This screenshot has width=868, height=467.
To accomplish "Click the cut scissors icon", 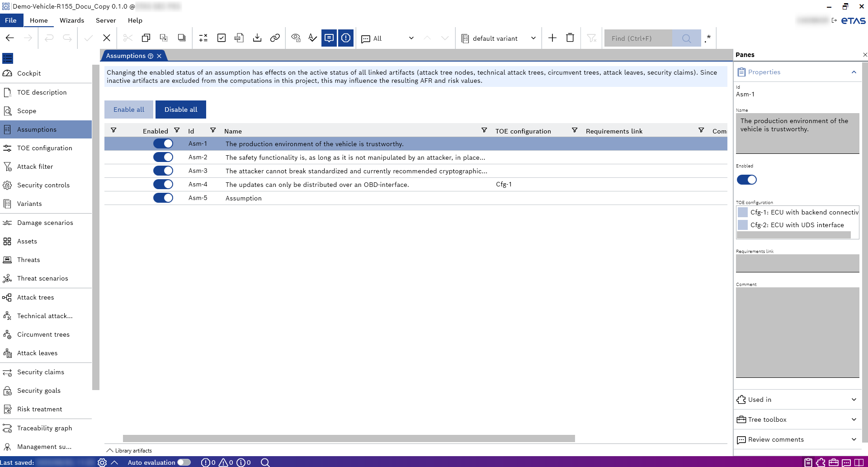I will [x=128, y=38].
